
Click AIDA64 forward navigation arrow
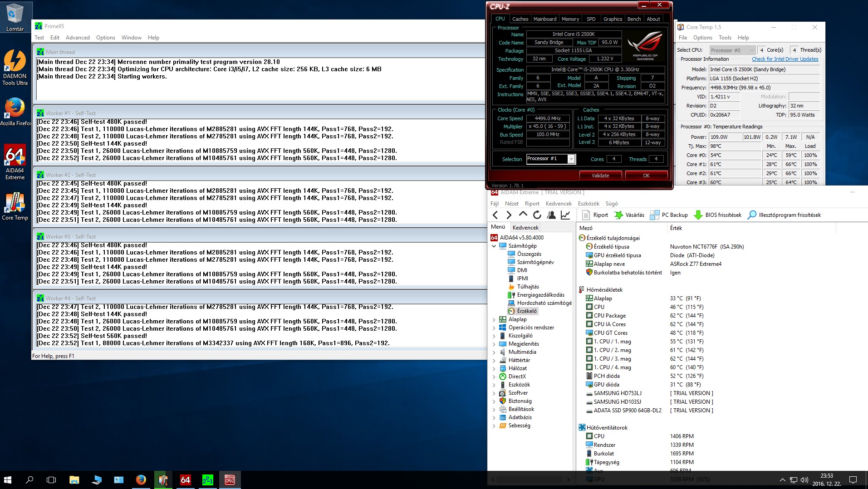tap(509, 215)
